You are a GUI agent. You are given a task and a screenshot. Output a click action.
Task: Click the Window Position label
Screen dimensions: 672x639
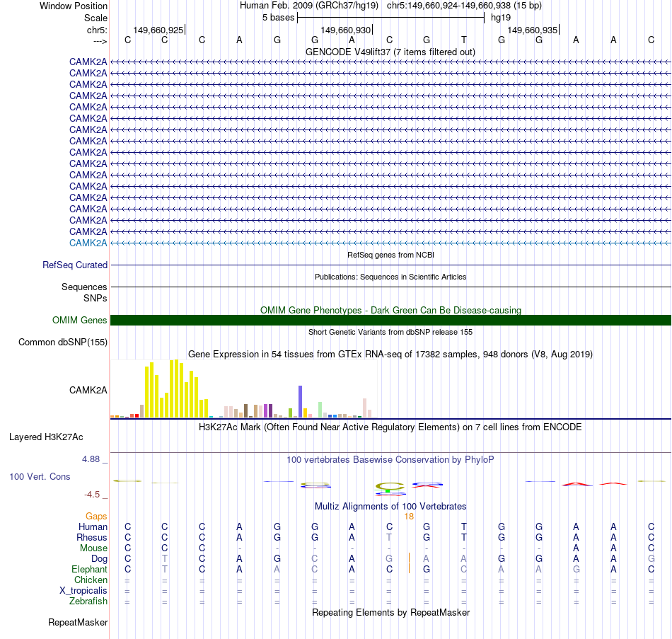(74, 6)
